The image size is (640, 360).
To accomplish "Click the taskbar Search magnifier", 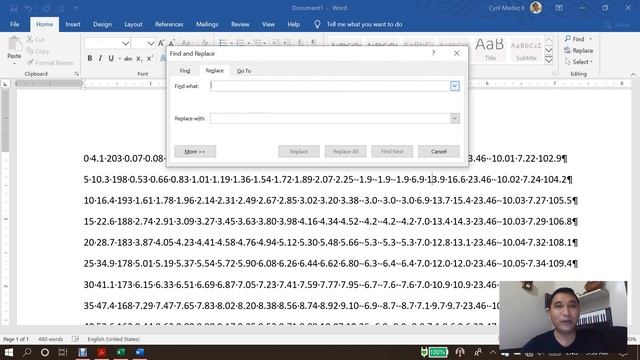I will 27,352.
